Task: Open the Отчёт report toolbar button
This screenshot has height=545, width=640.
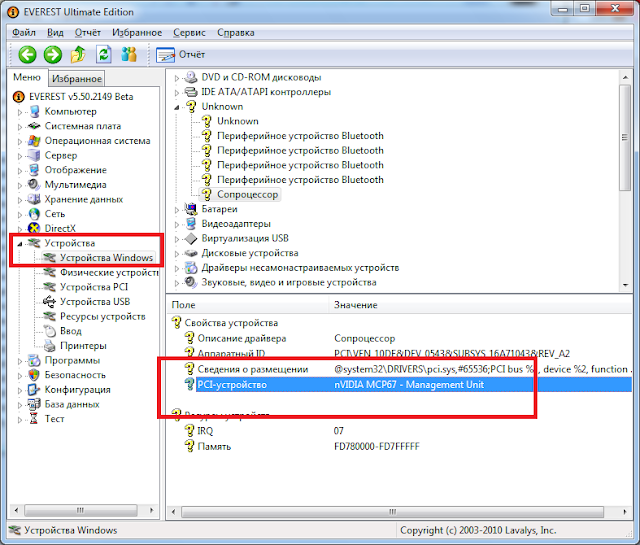Action: 180,55
